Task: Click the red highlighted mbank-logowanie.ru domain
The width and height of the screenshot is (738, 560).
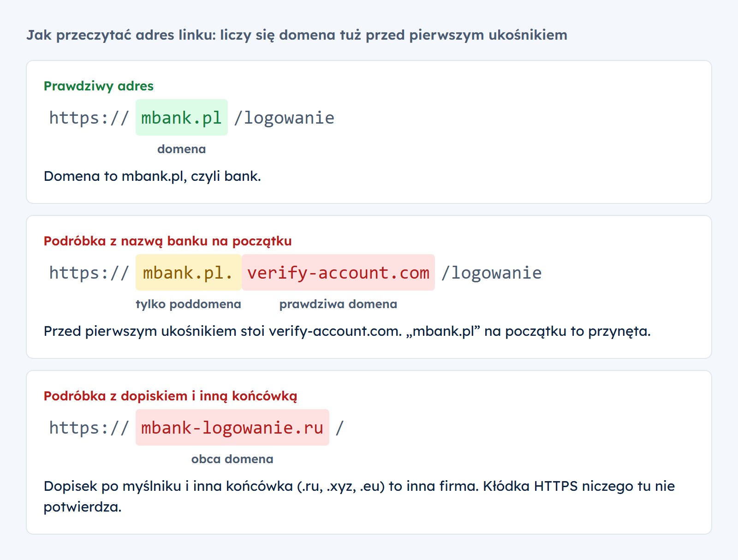Action: coord(232,427)
